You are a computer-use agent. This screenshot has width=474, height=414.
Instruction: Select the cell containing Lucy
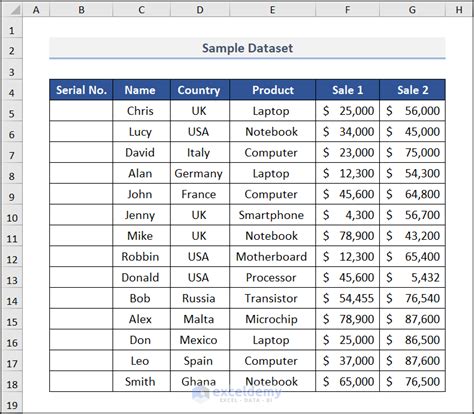pos(141,131)
